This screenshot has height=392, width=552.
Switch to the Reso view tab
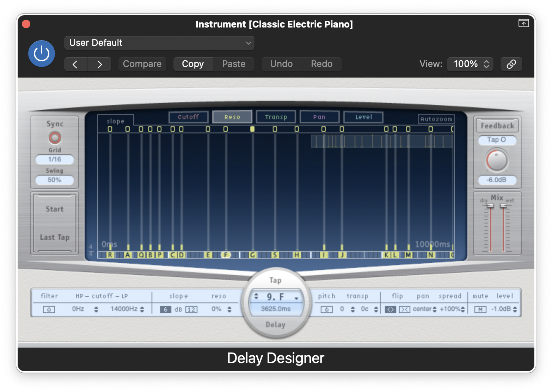coord(232,117)
